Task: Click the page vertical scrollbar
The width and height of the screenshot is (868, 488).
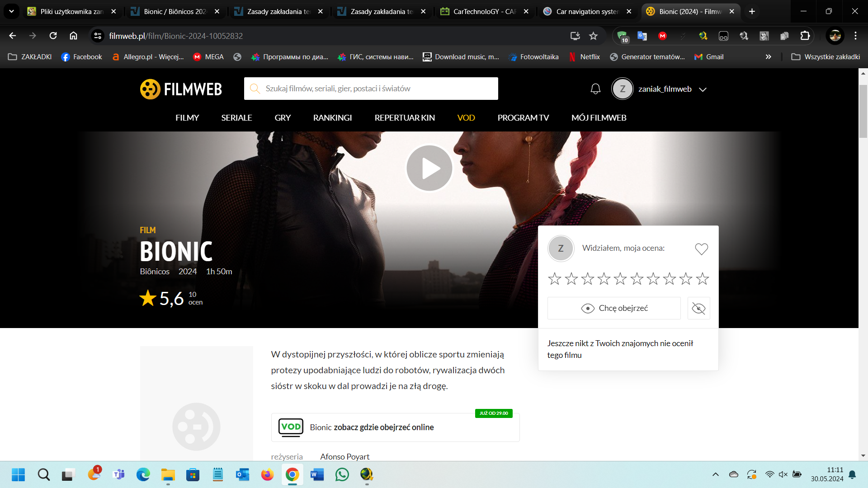Action: tap(863, 111)
